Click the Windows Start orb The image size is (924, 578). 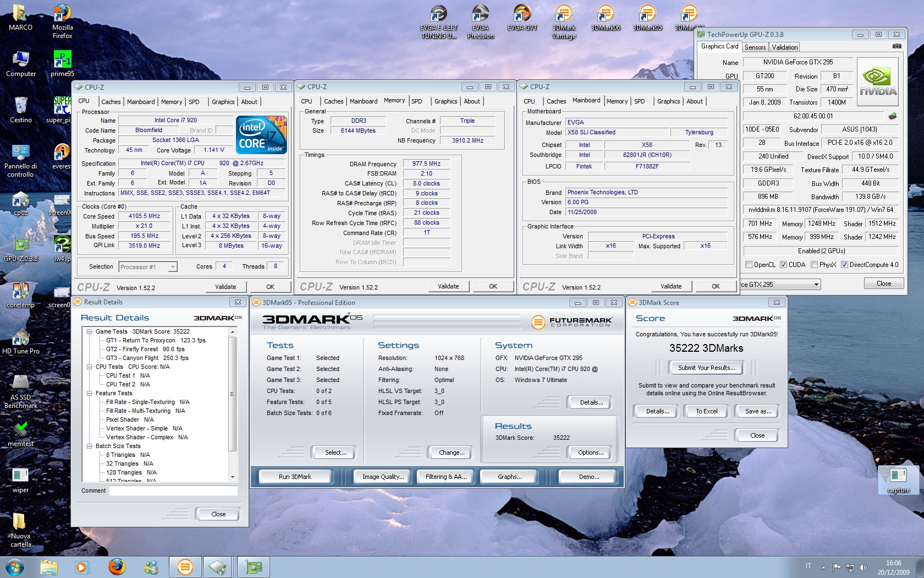(x=14, y=567)
